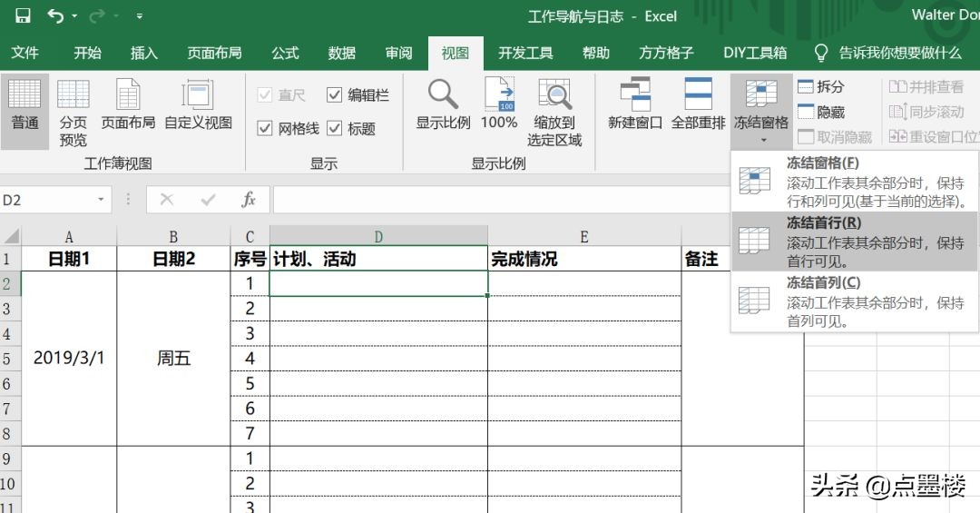The image size is (980, 513).
Task: Open the Developer (开发工具) tab
Action: click(x=525, y=54)
